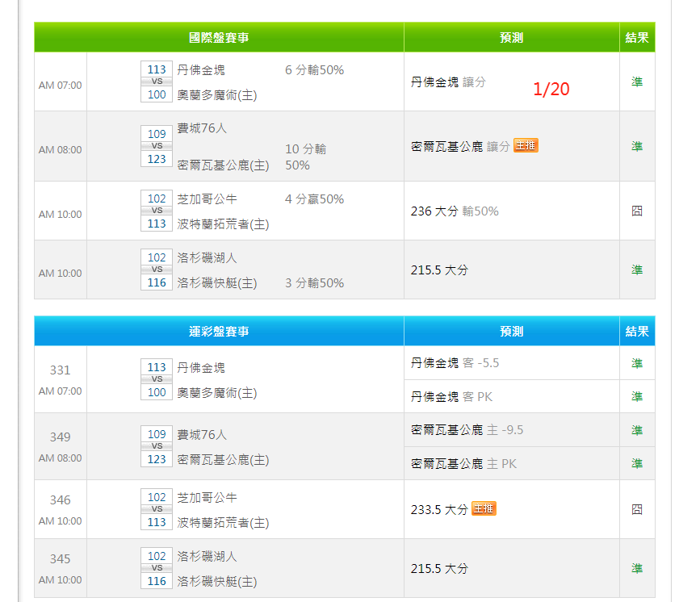The height and width of the screenshot is (602, 700).
Task: Click the blue 運彩盤賽事 table header
Action: (219, 331)
